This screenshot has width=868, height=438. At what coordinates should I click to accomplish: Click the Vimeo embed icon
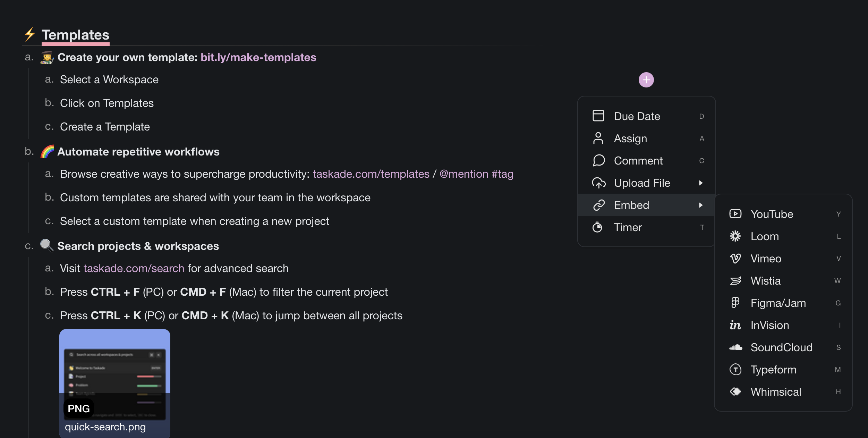pos(735,259)
